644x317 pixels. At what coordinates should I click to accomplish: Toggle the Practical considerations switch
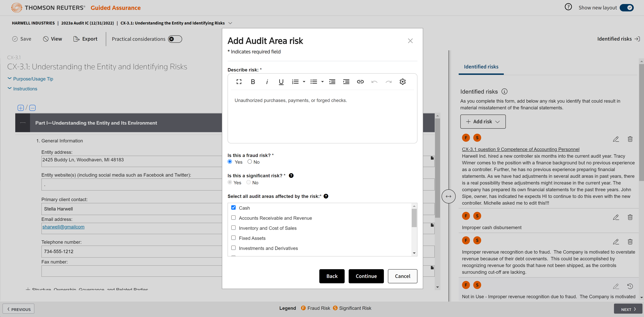(175, 39)
